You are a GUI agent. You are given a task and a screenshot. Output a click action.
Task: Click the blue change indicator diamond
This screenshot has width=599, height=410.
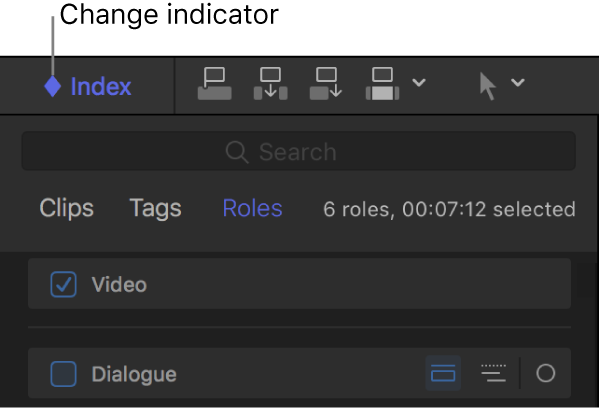[x=53, y=86]
